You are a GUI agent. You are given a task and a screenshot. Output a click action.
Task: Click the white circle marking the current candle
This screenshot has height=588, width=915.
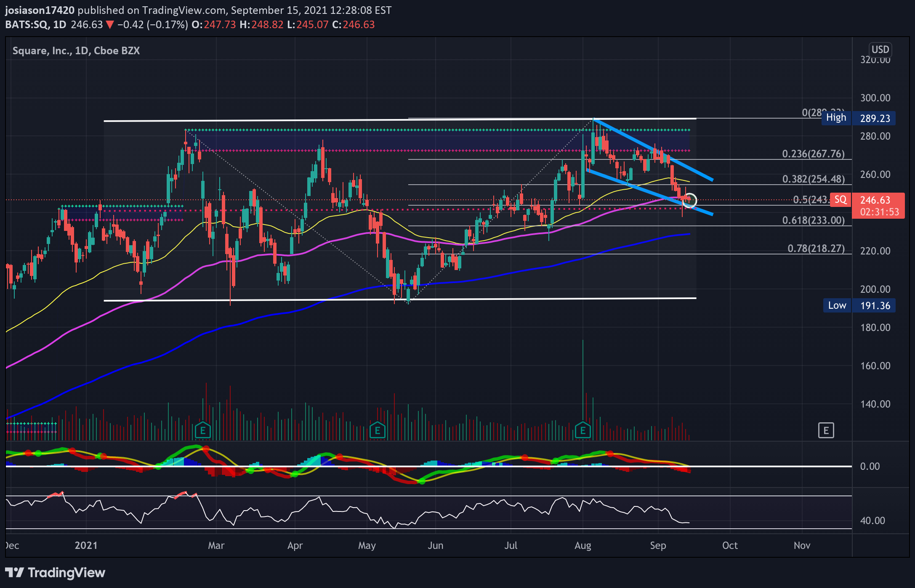689,201
